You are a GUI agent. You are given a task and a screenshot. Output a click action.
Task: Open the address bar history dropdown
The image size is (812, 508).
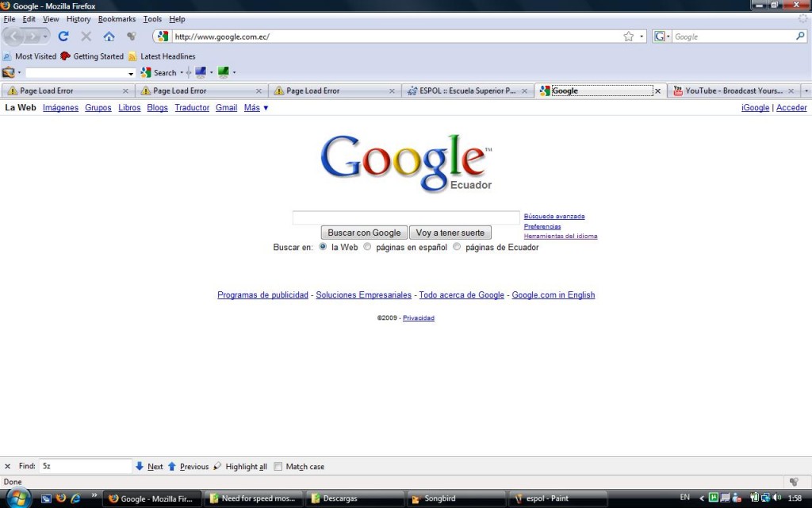point(641,37)
